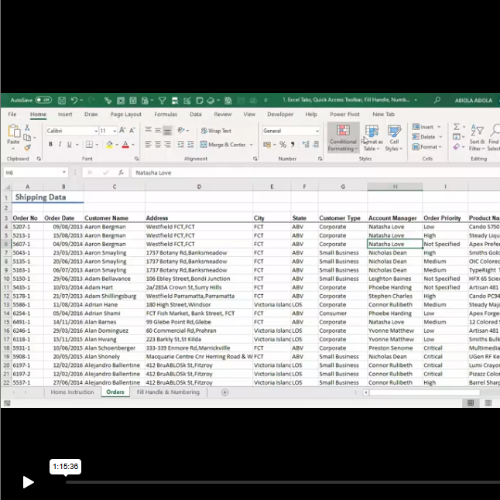This screenshot has width=500, height=500.
Task: Toggle Bold formatting
Action: [x=50, y=144]
